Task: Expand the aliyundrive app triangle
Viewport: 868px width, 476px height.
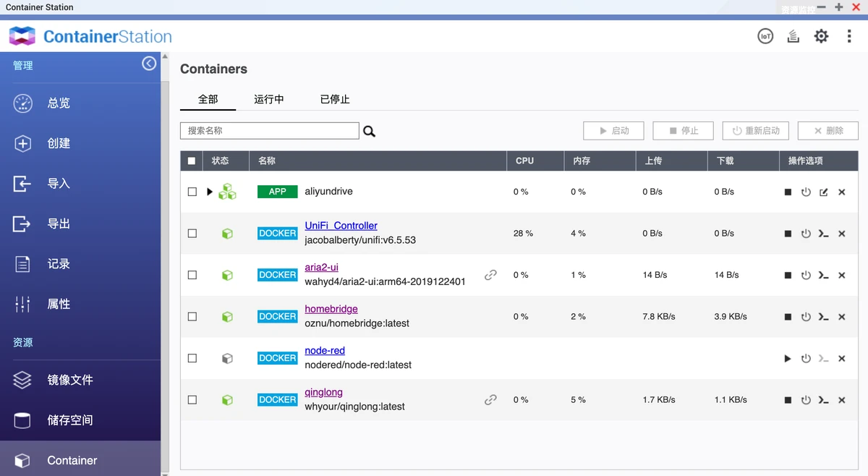Action: (210, 192)
